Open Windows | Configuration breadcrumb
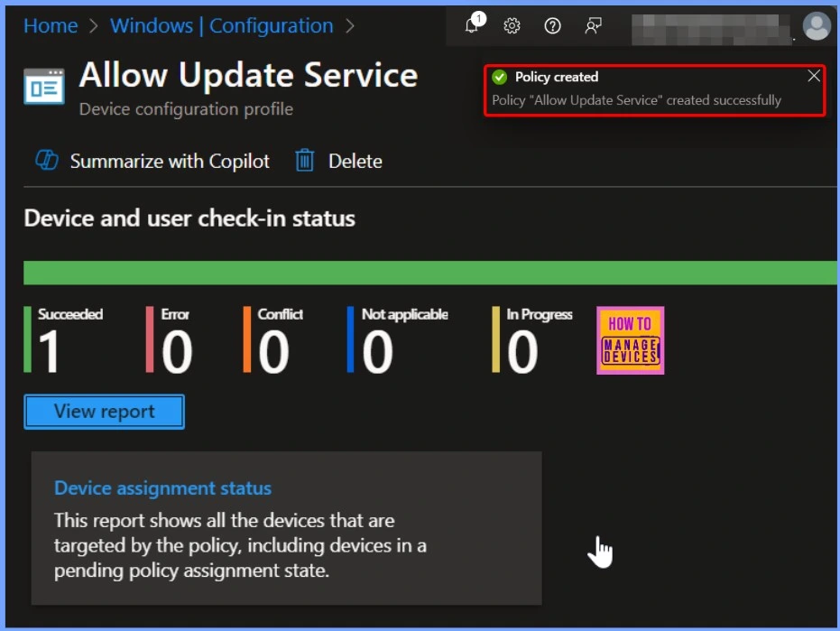The width and height of the screenshot is (840, 631). click(x=222, y=26)
